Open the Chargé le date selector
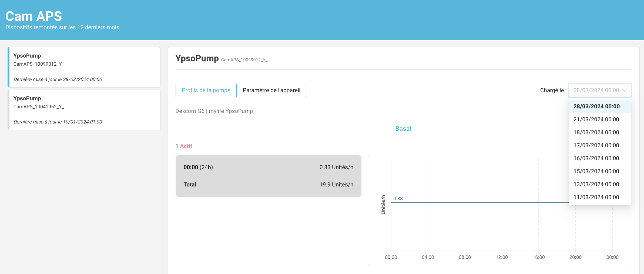 pyautogui.click(x=600, y=91)
